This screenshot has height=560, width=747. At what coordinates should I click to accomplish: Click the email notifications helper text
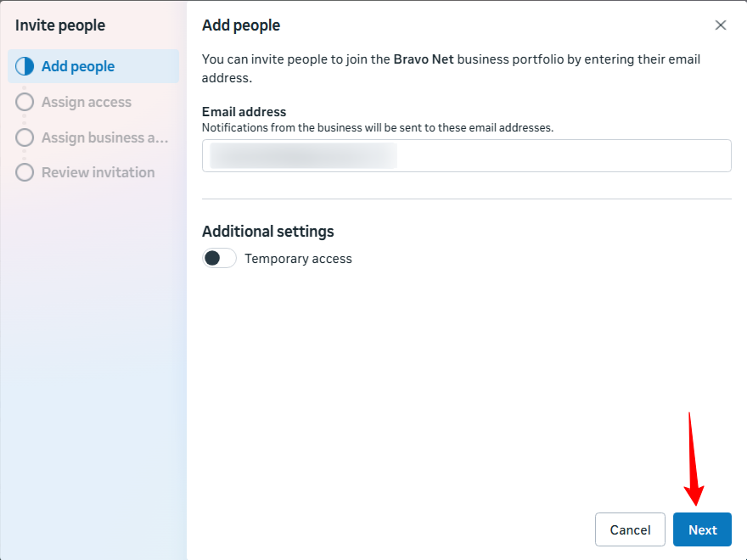[x=377, y=128]
